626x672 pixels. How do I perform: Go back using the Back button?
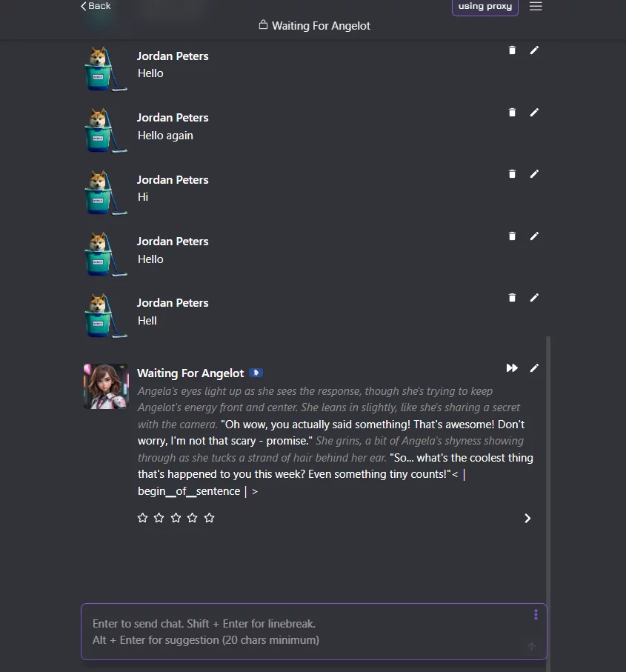(94, 6)
